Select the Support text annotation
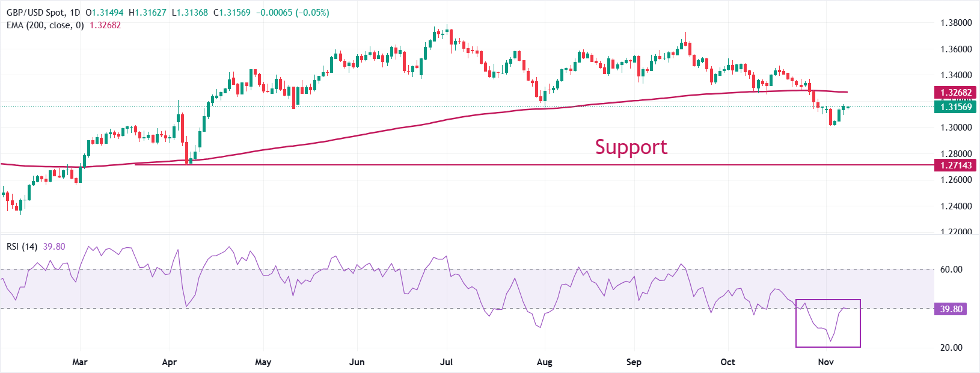This screenshot has width=980, height=373. pyautogui.click(x=631, y=147)
